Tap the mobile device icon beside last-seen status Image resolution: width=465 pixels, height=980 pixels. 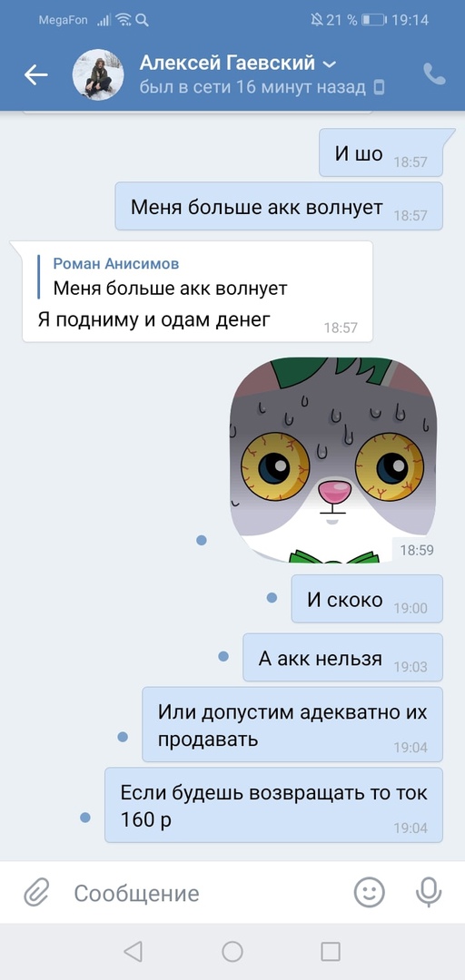(380, 87)
